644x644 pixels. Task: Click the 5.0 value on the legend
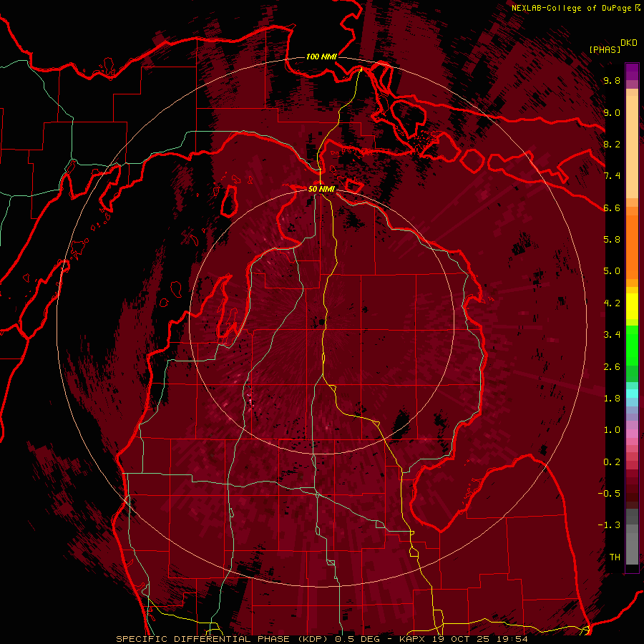tap(612, 271)
